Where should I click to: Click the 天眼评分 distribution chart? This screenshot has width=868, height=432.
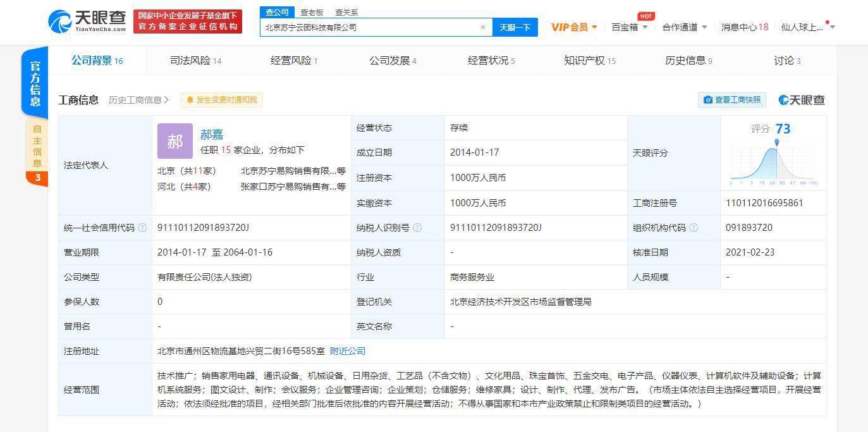click(x=774, y=163)
